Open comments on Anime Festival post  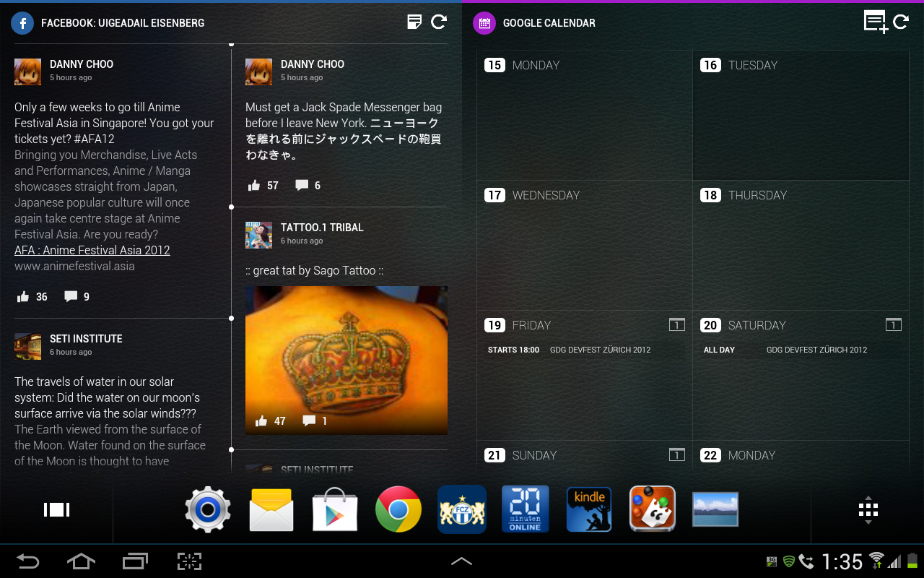(71, 297)
